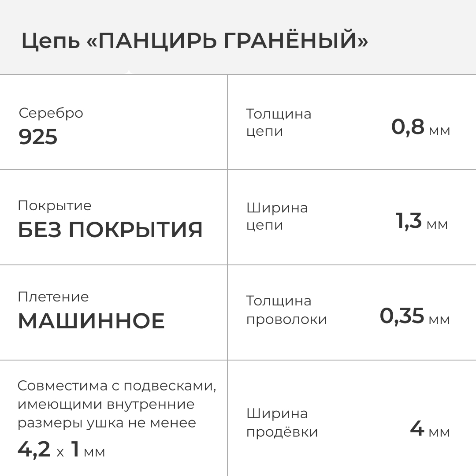Click the 0,8 мм thickness value
This screenshot has width=476, height=476.
(x=420, y=127)
